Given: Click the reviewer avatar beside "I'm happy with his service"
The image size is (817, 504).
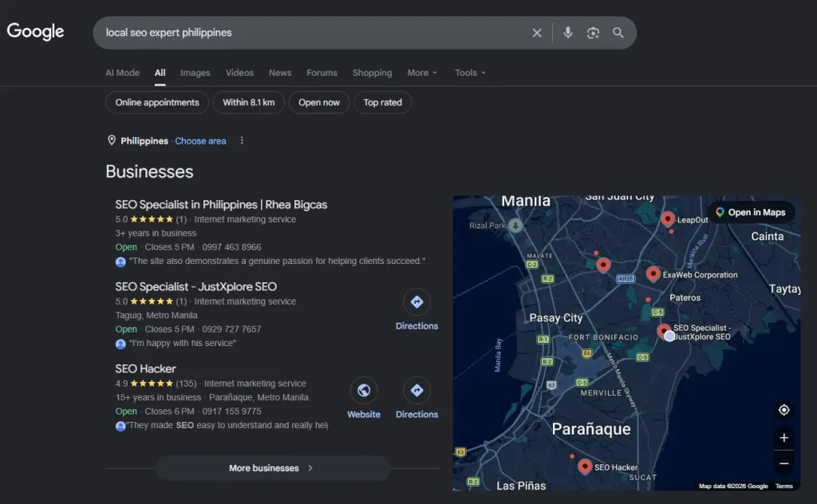Looking at the screenshot, I should (120, 344).
